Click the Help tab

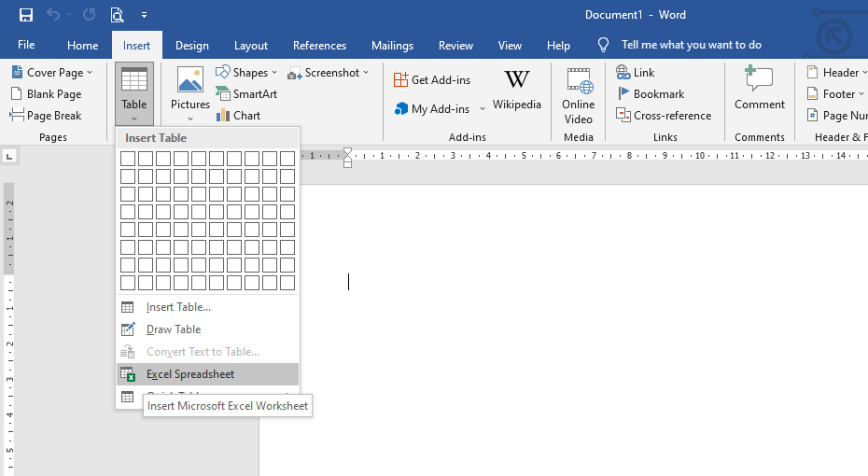point(558,46)
